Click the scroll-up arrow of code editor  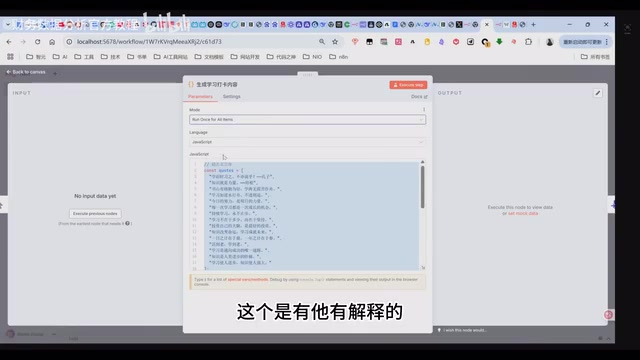[422, 162]
